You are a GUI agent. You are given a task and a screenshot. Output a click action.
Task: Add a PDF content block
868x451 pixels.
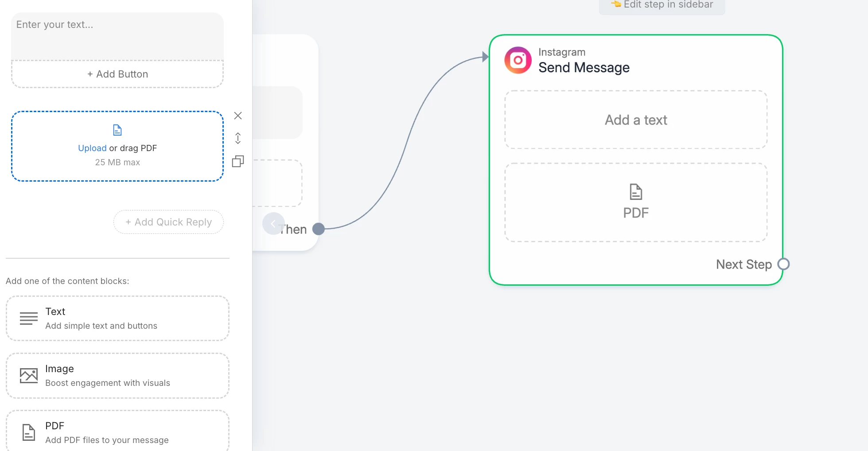(117, 432)
